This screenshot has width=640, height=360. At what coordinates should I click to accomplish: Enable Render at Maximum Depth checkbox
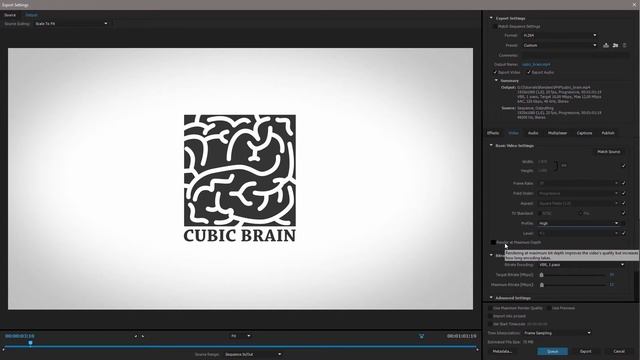493,242
